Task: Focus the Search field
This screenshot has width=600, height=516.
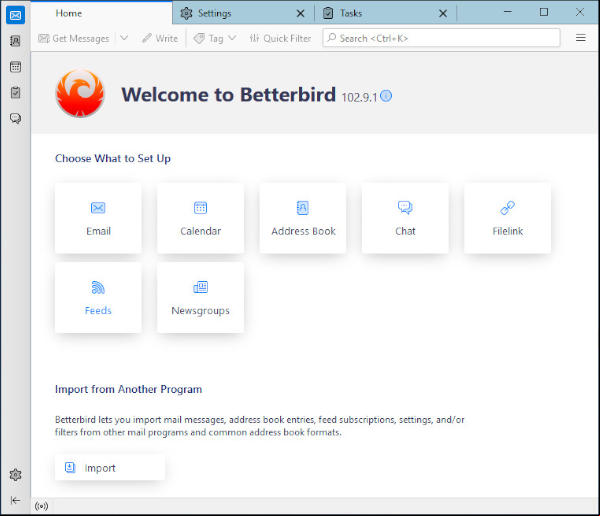Action: [x=441, y=38]
